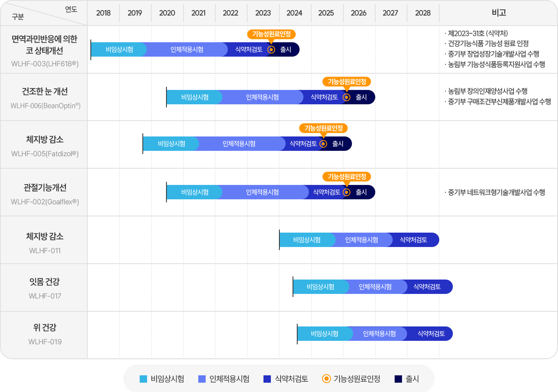Viewport: 558px width, 392px height.
Task: Click the 인체적용시험 legend color square
Action: click(x=202, y=379)
